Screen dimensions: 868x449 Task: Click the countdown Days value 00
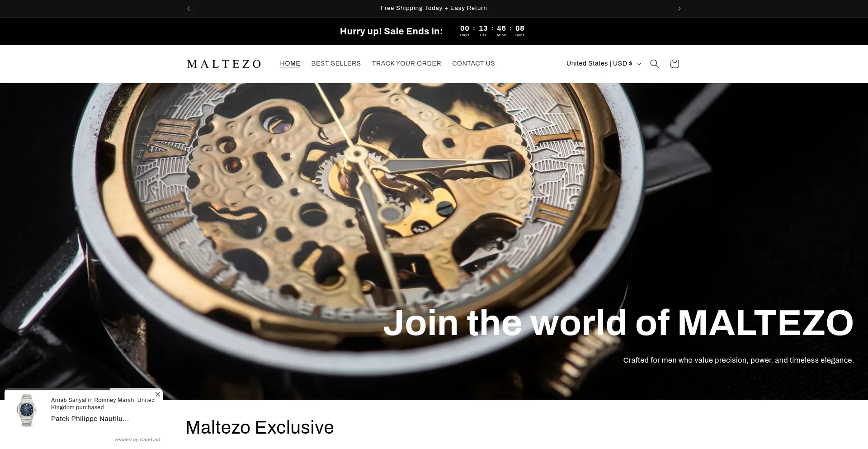[x=465, y=28]
